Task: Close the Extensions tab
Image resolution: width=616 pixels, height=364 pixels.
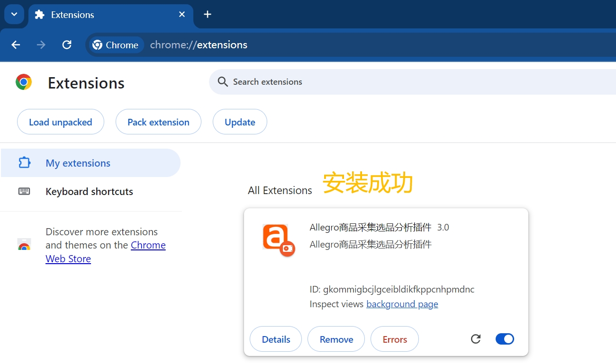Action: click(182, 15)
